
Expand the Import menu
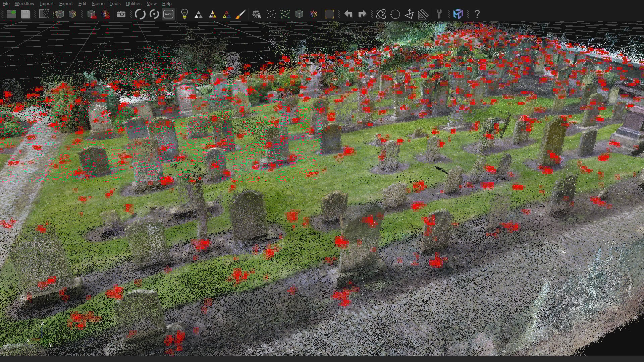point(47,4)
